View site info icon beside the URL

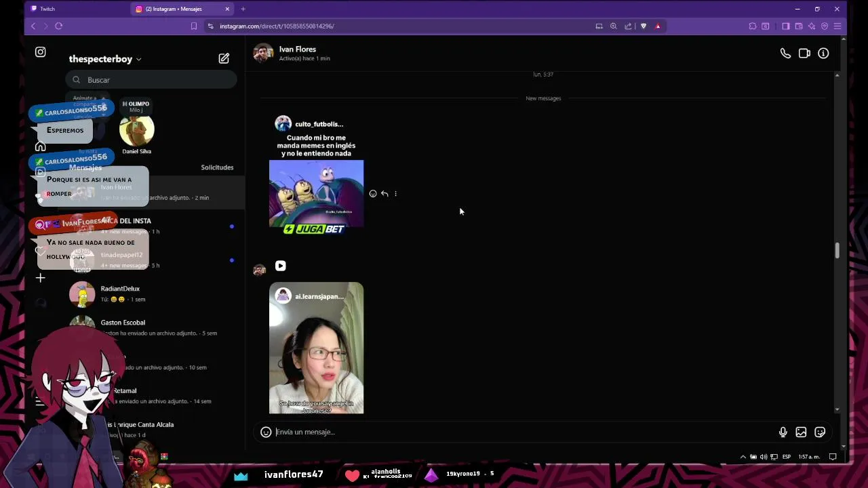(211, 26)
